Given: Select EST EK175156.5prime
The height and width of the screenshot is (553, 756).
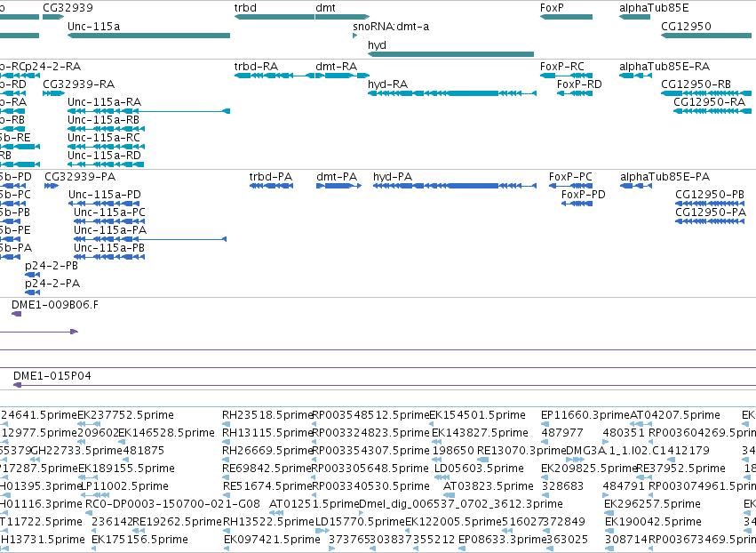Looking at the screenshot, I should point(139,540).
